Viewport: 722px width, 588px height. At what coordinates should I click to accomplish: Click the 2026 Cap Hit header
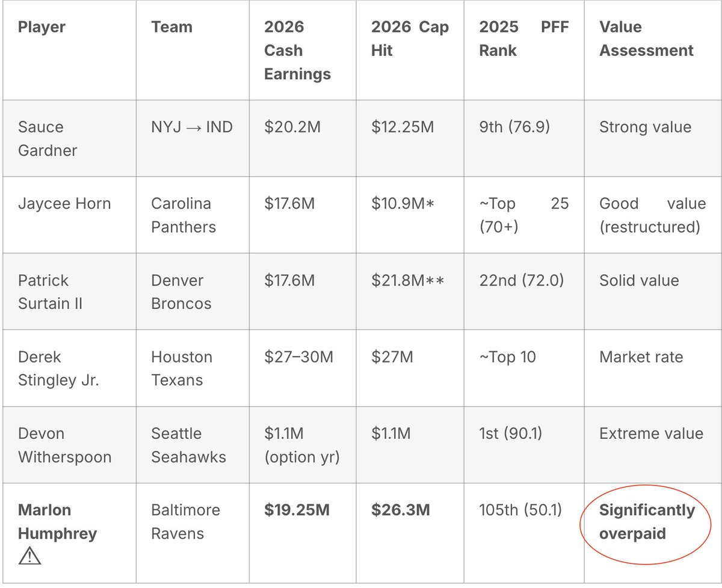point(410,38)
